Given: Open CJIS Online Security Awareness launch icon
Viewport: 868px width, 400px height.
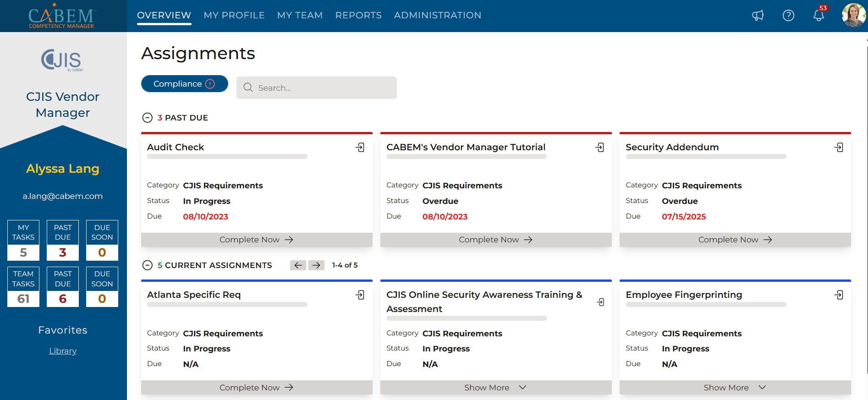Looking at the screenshot, I should pyautogui.click(x=600, y=302).
